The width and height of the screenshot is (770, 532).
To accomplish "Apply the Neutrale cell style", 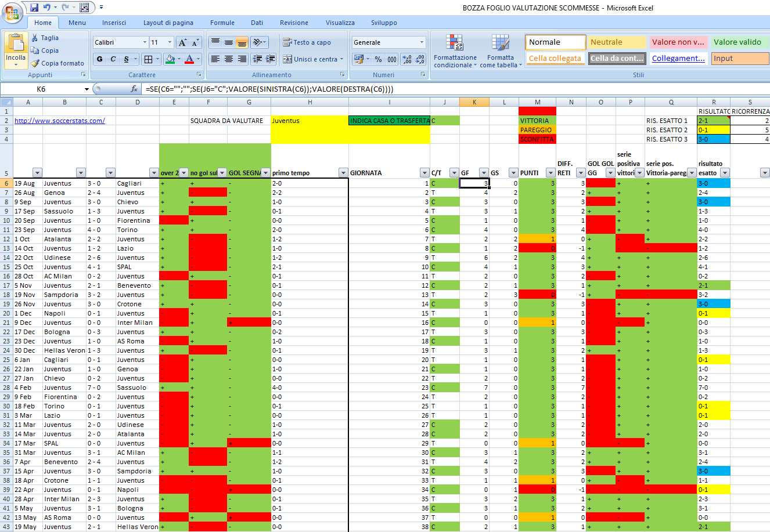I will point(617,42).
